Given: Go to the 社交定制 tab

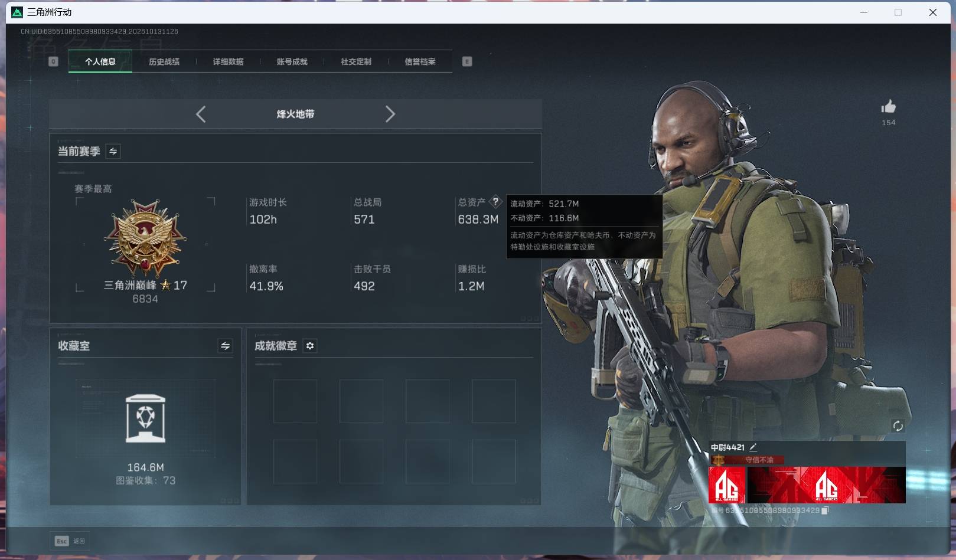Looking at the screenshot, I should coord(355,61).
